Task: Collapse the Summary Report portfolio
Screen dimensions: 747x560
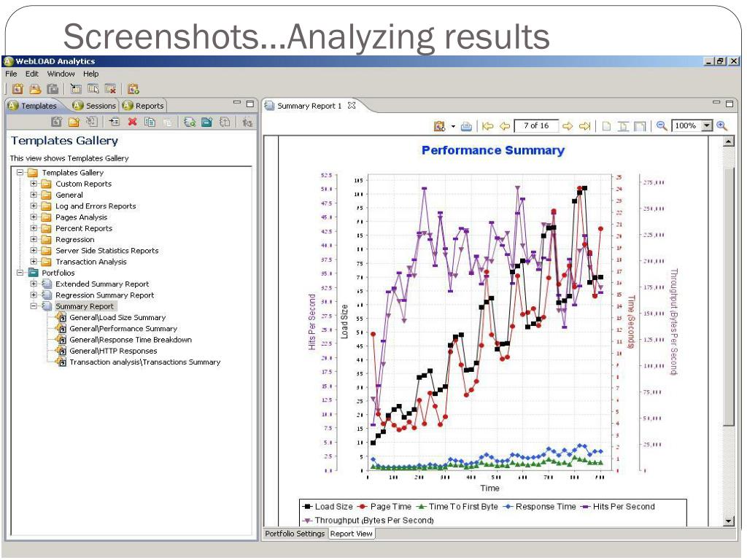Action: point(34,306)
